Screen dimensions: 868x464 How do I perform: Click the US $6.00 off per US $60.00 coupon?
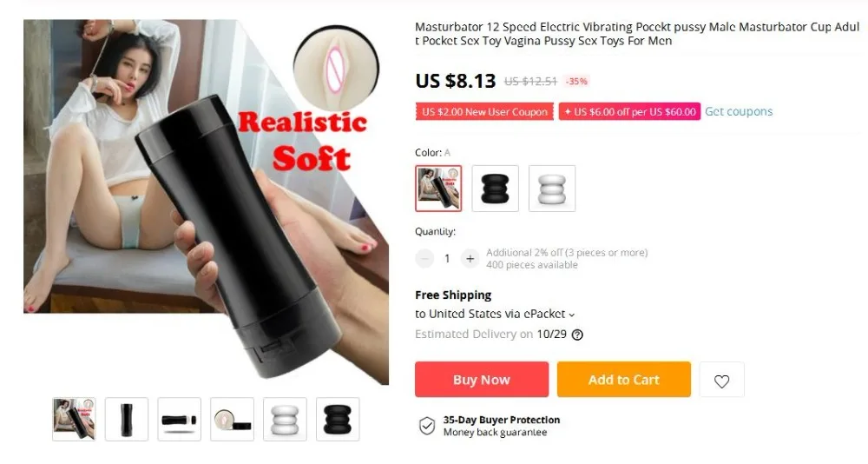(x=629, y=111)
